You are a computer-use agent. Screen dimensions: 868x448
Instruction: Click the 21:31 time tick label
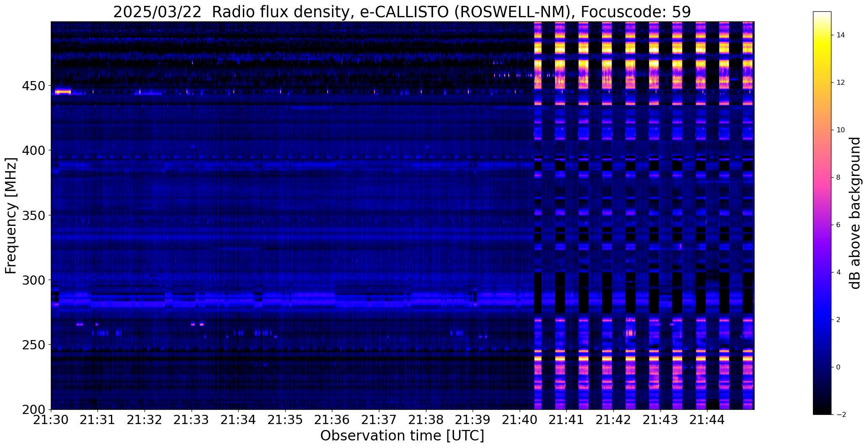(x=98, y=420)
